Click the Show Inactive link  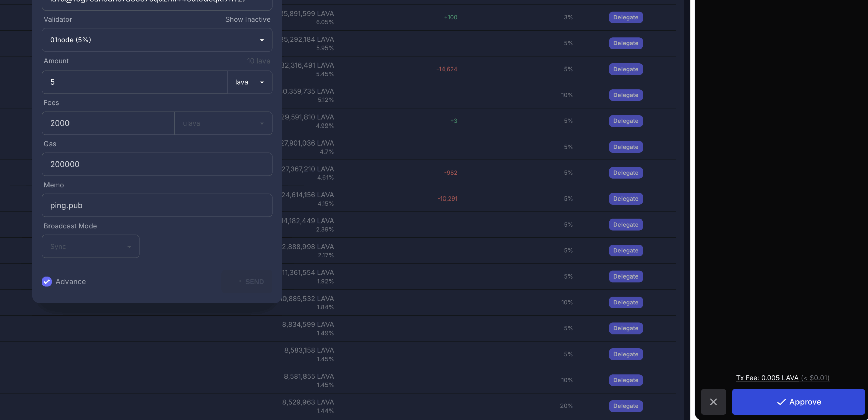pos(248,19)
